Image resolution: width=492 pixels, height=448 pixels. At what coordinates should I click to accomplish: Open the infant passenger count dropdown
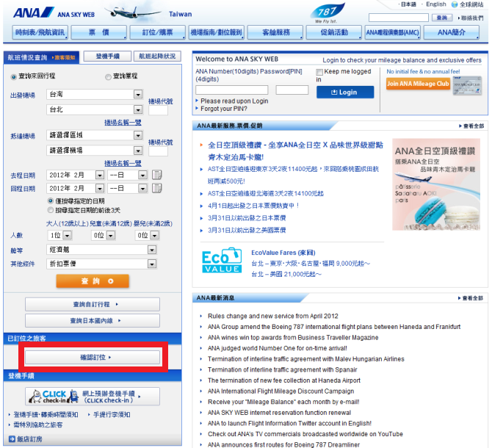[148, 235]
